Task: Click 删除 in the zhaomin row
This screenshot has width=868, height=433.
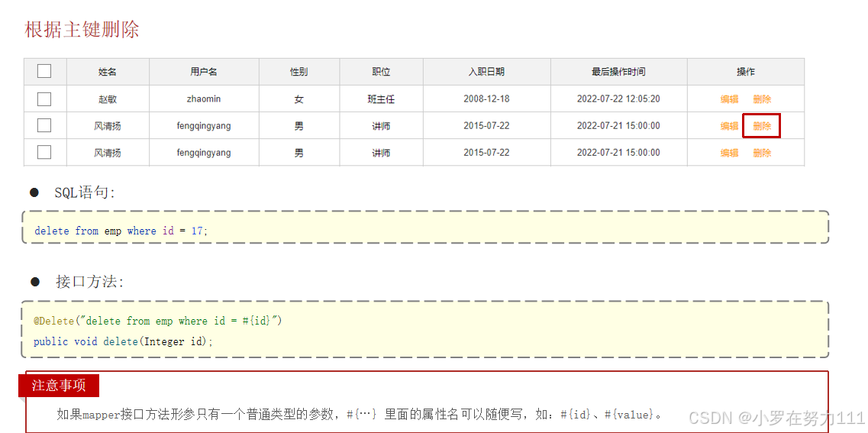Action: [762, 99]
